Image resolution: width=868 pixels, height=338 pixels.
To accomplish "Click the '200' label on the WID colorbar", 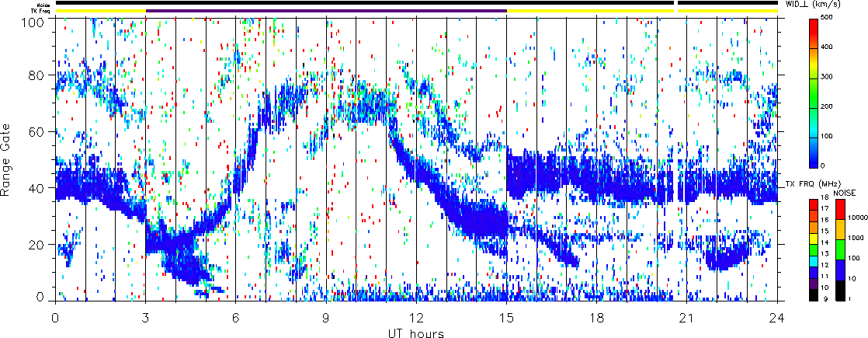I will [828, 108].
